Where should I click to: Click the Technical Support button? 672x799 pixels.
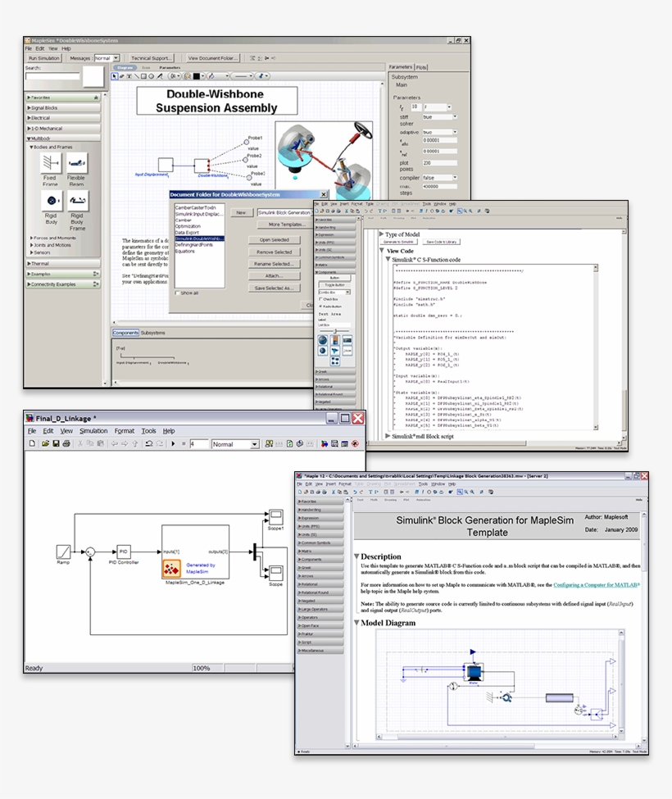[152, 58]
